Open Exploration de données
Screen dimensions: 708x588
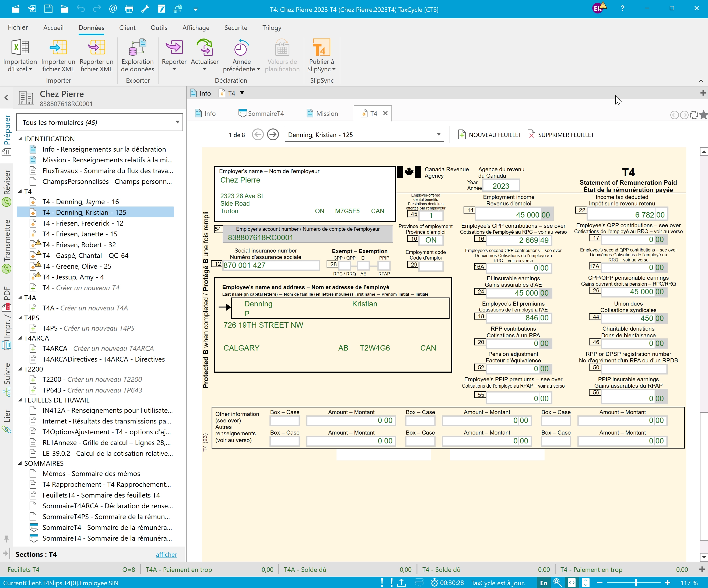point(138,56)
